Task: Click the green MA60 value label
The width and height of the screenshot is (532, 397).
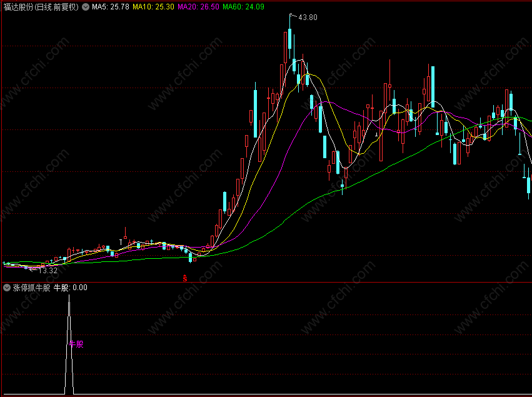Action: (243, 7)
